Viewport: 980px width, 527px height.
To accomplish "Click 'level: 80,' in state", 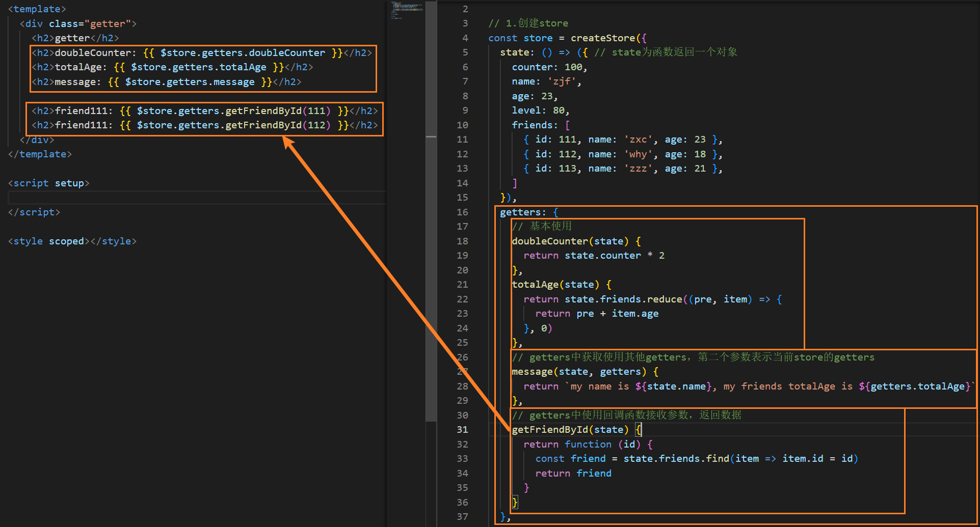I will [541, 110].
